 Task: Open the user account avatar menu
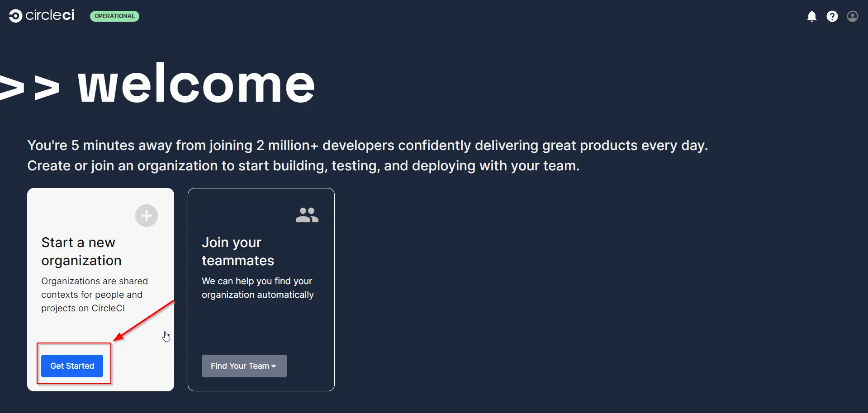point(852,17)
